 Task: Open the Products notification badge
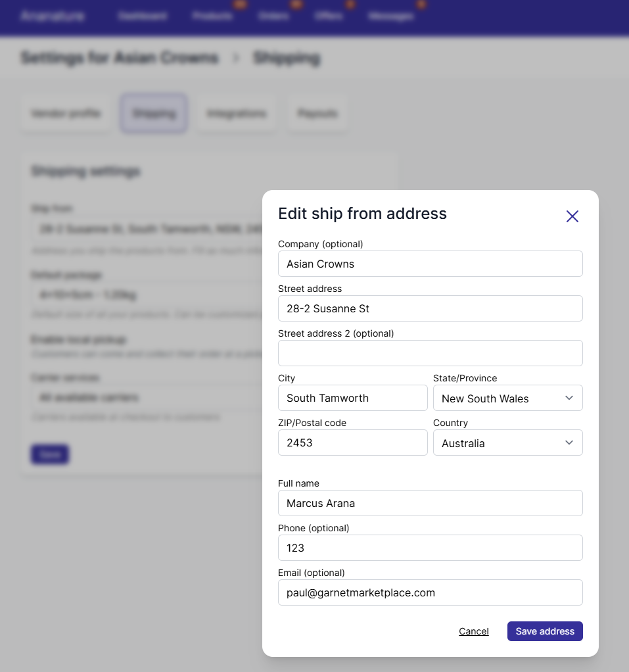tap(240, 5)
